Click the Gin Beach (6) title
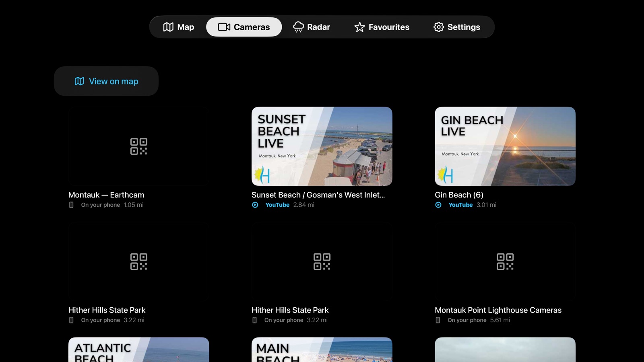Screen dimensions: 644x362 [459, 195]
